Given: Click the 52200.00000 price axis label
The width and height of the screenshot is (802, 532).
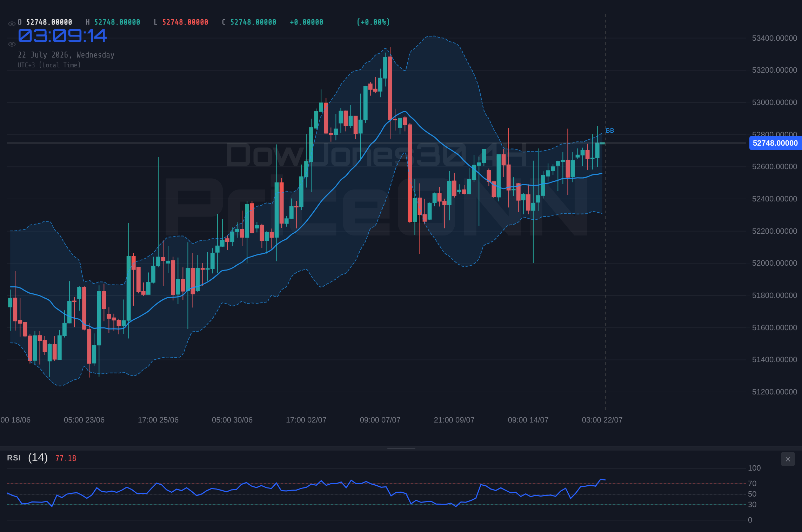Looking at the screenshot, I should point(775,231).
